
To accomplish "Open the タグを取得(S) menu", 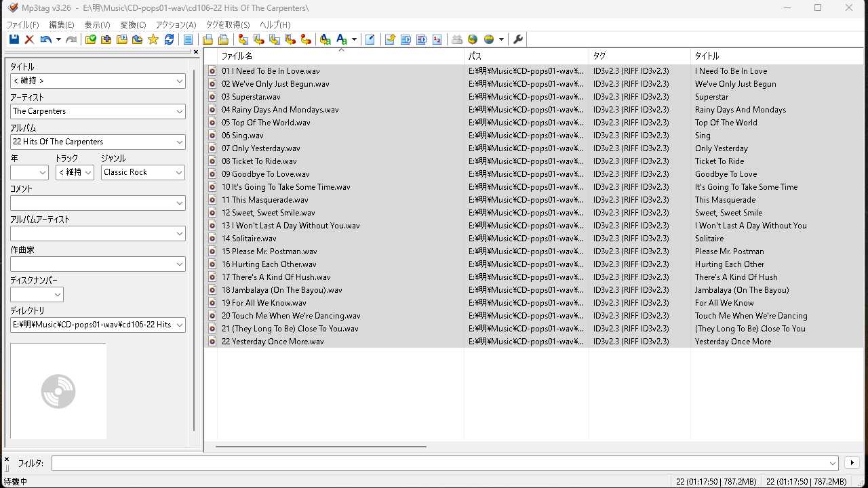I will click(x=228, y=24).
